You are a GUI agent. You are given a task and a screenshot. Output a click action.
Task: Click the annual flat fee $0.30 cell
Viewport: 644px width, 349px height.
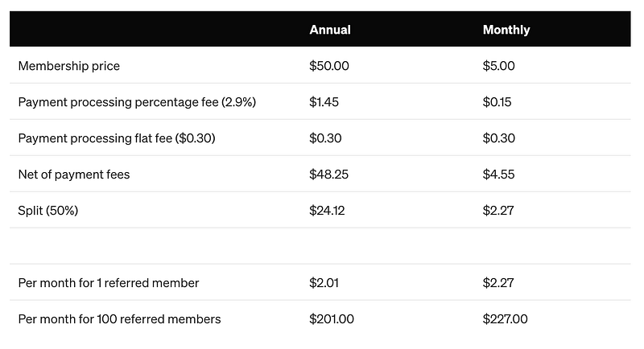coord(325,138)
